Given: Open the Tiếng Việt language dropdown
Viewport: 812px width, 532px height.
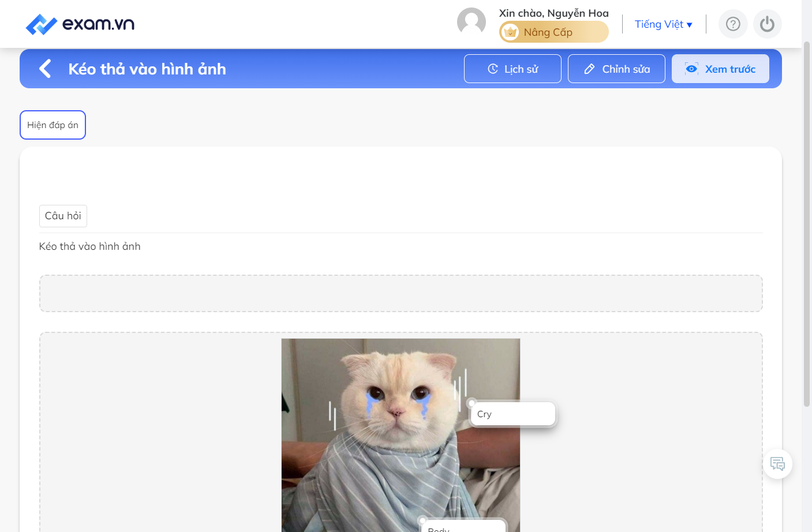Looking at the screenshot, I should [664, 24].
